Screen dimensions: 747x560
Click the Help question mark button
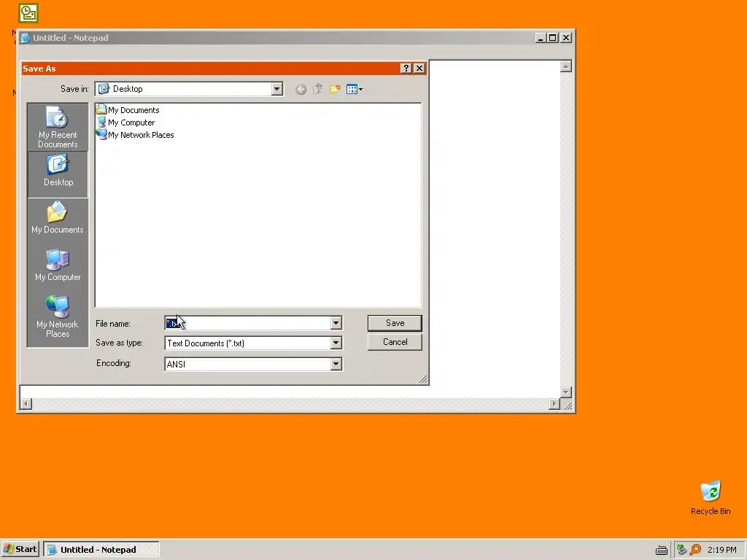(406, 68)
